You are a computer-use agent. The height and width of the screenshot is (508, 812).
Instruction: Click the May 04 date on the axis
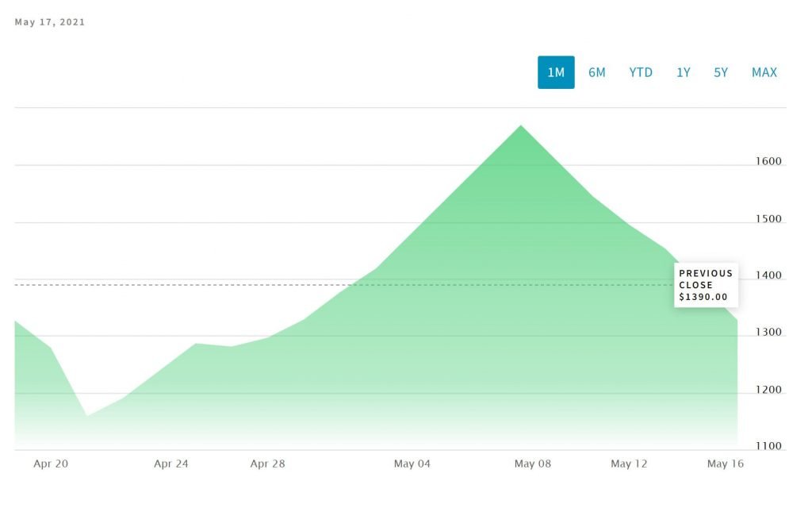click(412, 464)
